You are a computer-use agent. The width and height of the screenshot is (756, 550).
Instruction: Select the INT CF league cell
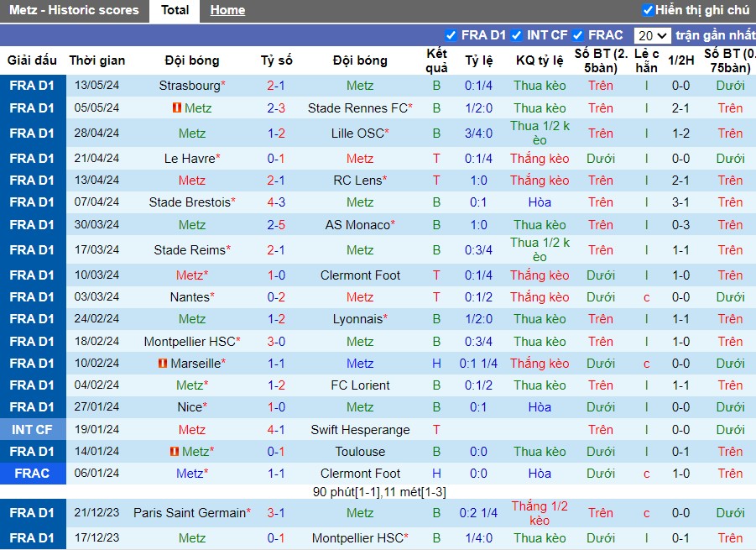tap(32, 429)
